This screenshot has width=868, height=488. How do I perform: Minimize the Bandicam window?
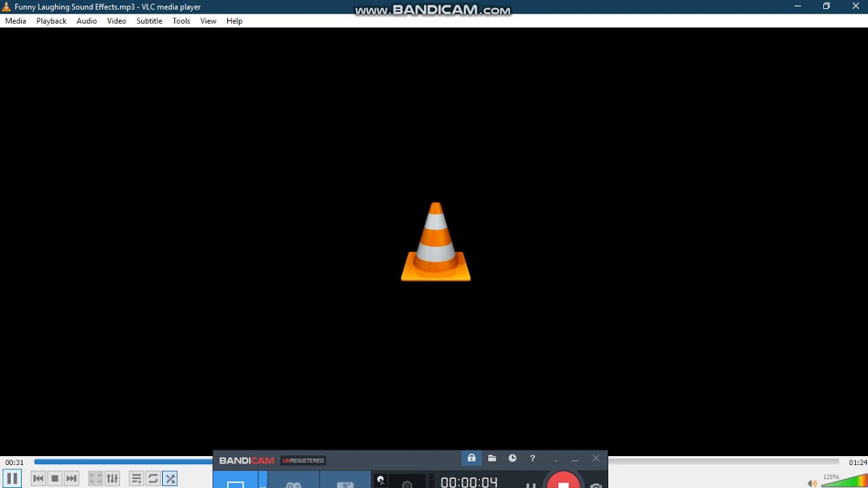[575, 460]
